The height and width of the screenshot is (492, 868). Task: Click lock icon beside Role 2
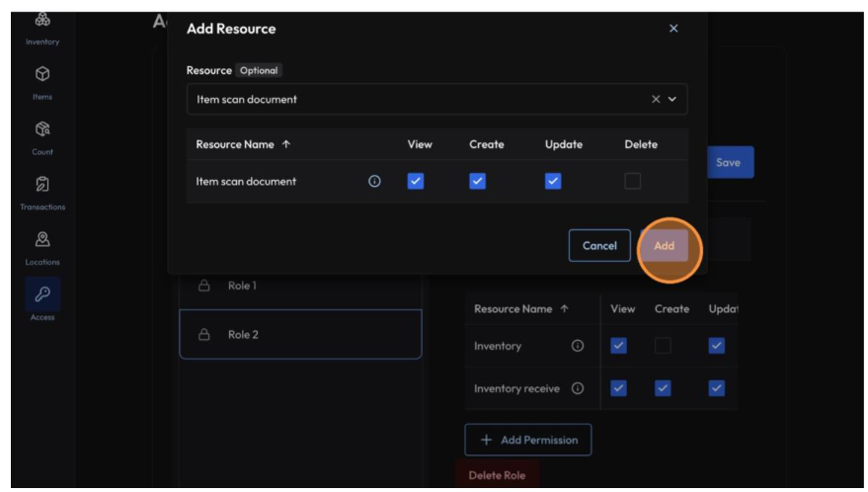[x=204, y=334]
